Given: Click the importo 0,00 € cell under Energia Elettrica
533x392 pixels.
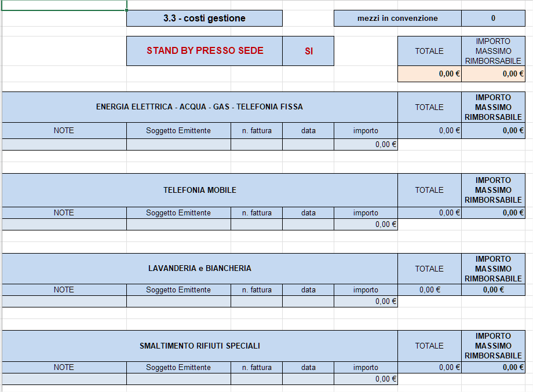Looking at the screenshot, I should [x=366, y=145].
